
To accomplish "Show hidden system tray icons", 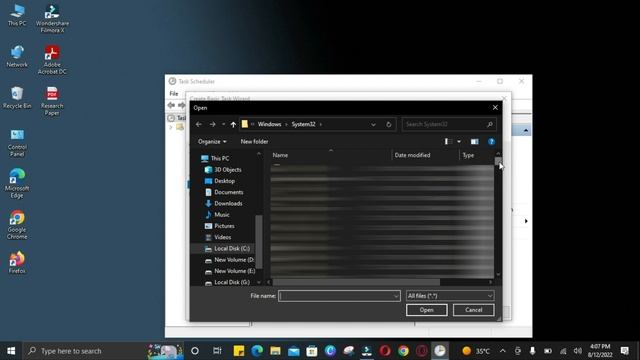I will tap(502, 351).
